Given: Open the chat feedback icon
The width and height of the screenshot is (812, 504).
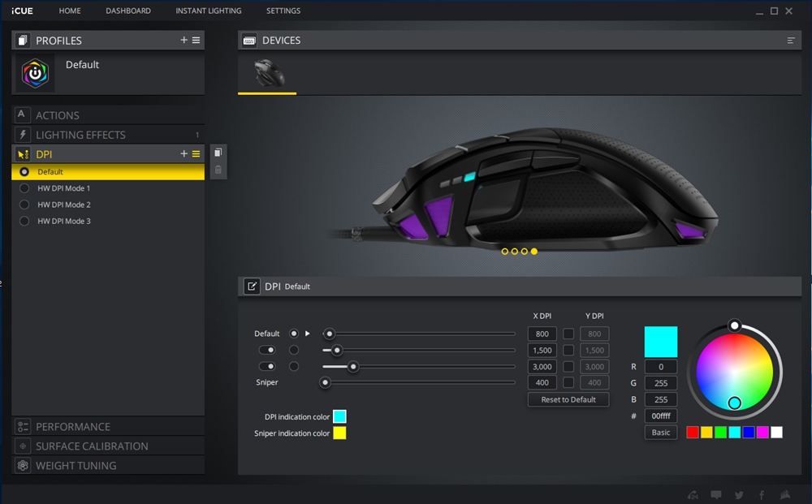Looking at the screenshot, I should (x=716, y=495).
